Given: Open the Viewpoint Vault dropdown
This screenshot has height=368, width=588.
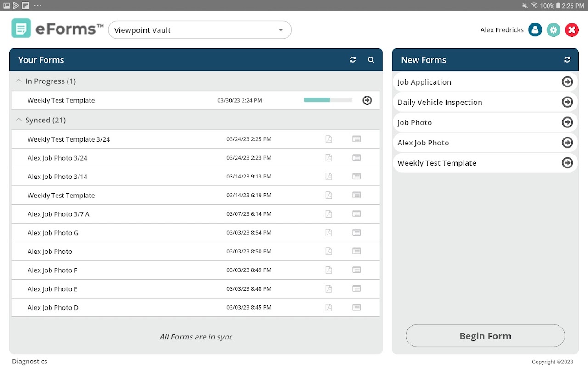Looking at the screenshot, I should (200, 30).
